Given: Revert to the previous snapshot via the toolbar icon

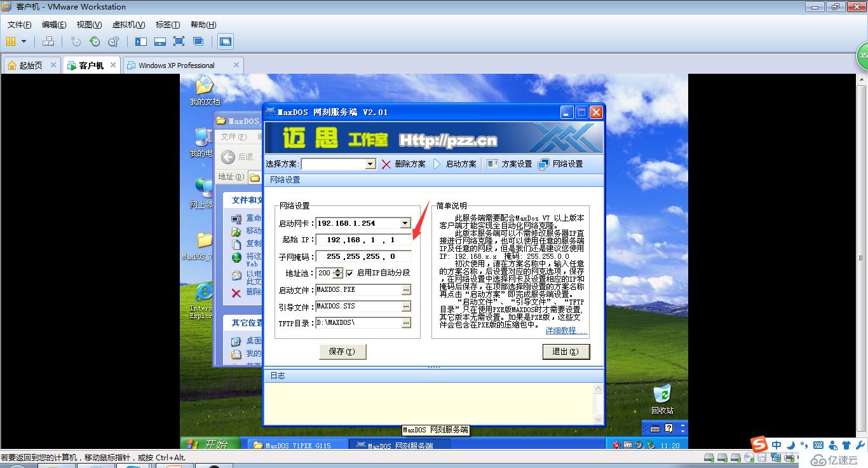Looking at the screenshot, I should [95, 41].
